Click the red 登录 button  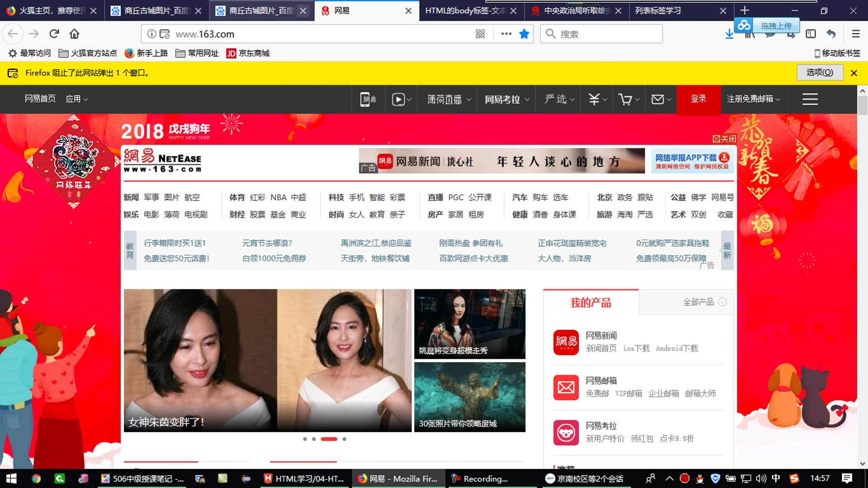pos(698,99)
